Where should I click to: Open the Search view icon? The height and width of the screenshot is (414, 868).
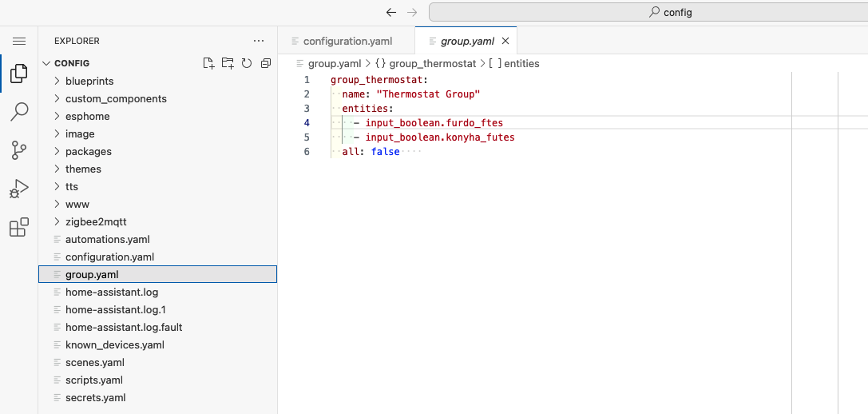coord(19,112)
